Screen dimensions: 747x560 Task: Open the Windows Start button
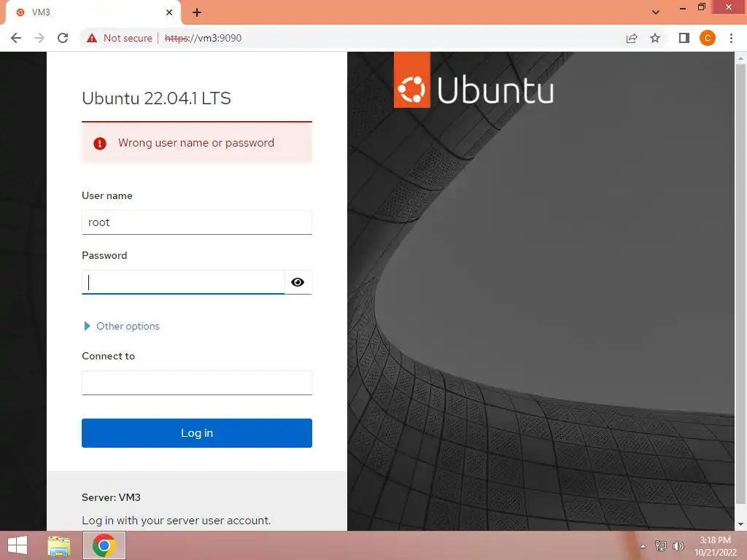point(18,545)
